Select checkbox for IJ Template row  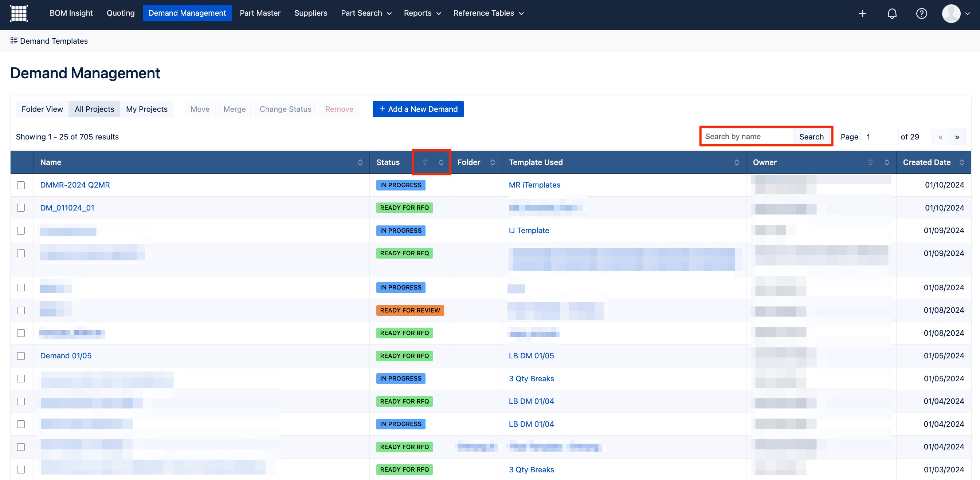tap(21, 231)
